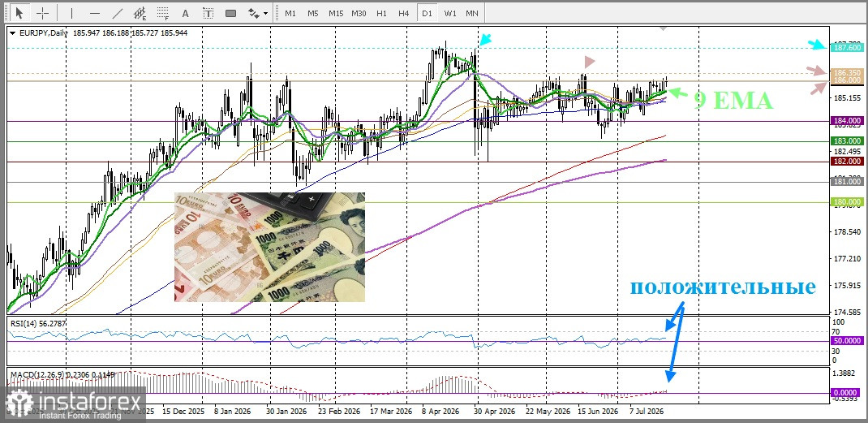Click the 180.000 price level label
Image resolution: width=868 pixels, height=423 pixels.
point(847,202)
